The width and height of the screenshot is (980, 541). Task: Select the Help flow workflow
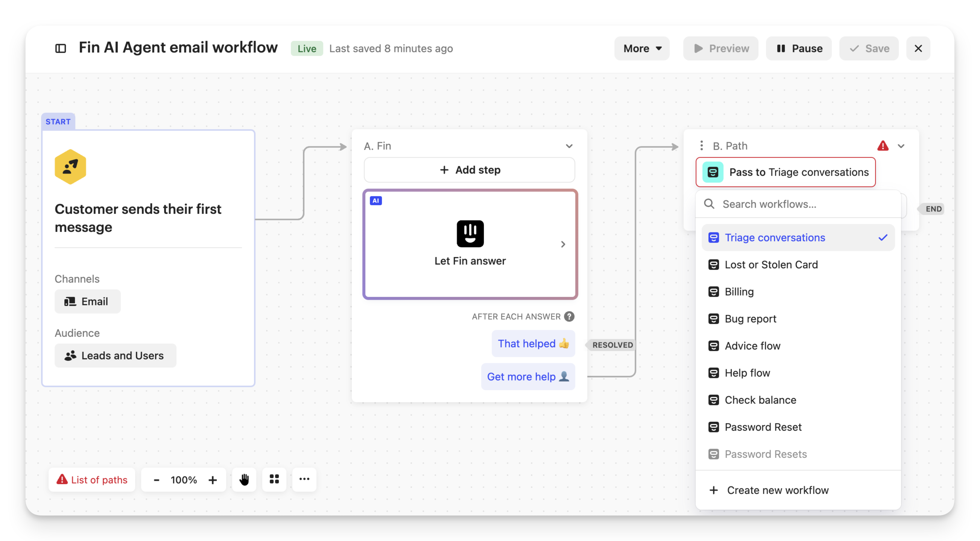coord(798,373)
